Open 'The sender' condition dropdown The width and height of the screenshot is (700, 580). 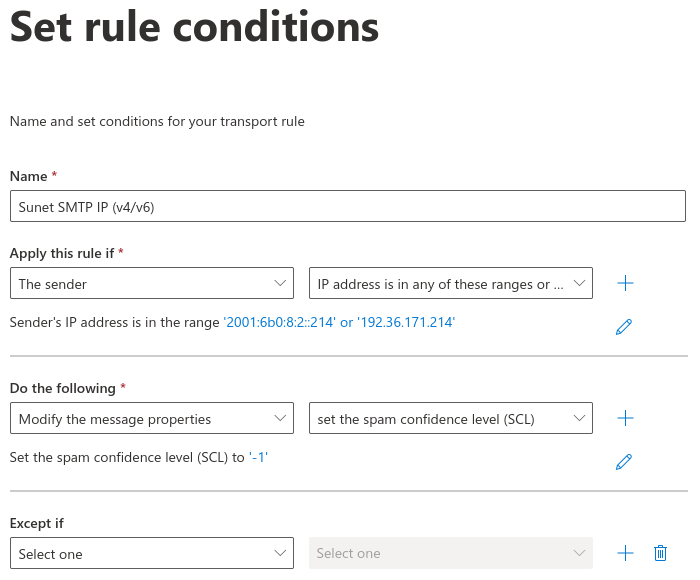[152, 283]
